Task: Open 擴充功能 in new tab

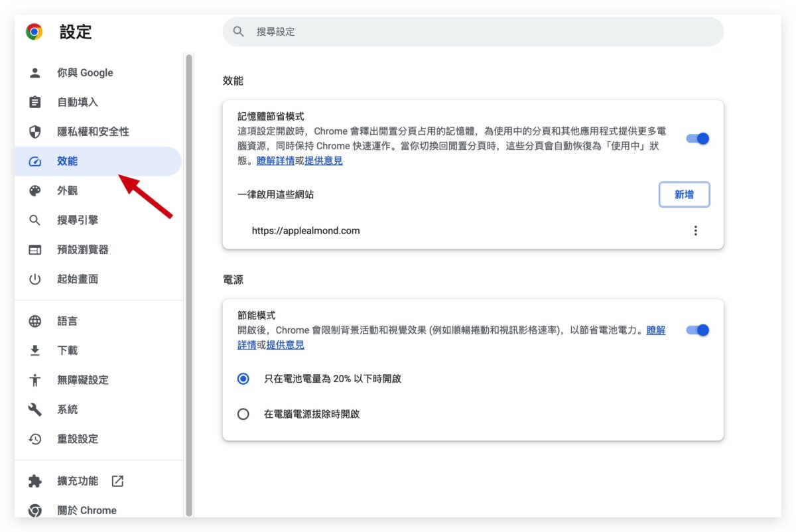Action: (x=98, y=482)
